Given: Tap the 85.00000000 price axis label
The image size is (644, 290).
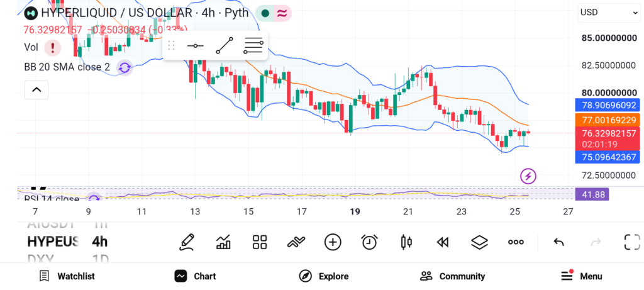Looking at the screenshot, I should tap(609, 38).
